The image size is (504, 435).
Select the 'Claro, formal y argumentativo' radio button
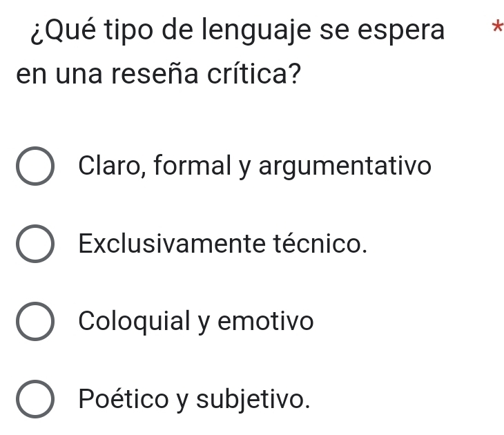coord(35,167)
